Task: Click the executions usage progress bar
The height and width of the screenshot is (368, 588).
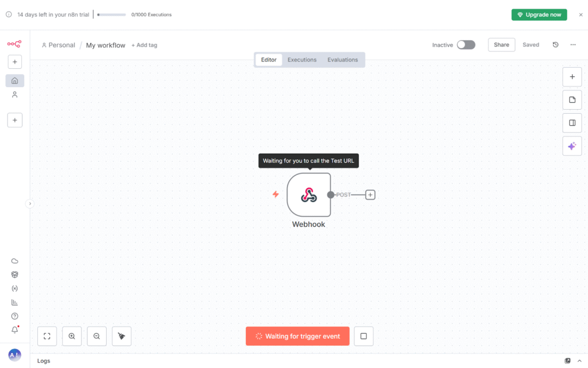Action: coord(111,15)
